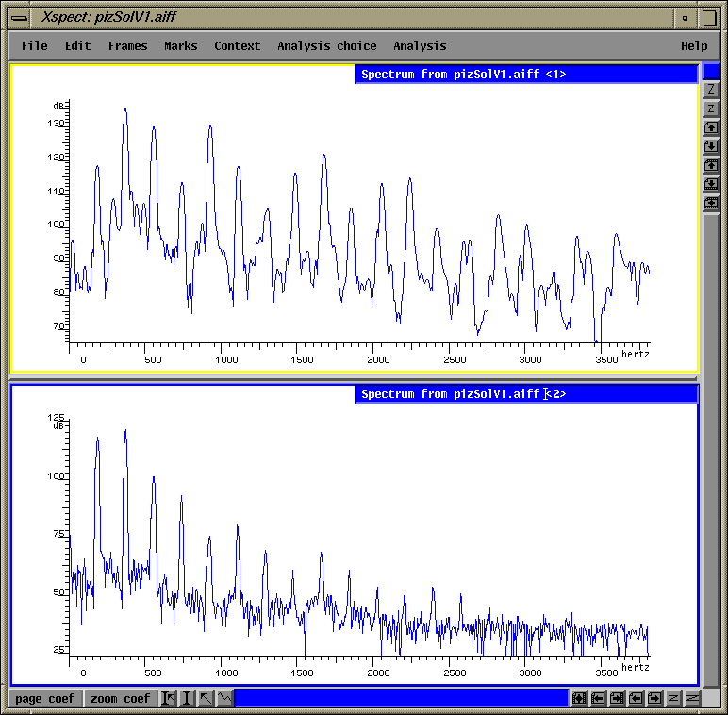Click the '120' dB label on top spectrum axis
728x715 pixels.
point(56,157)
